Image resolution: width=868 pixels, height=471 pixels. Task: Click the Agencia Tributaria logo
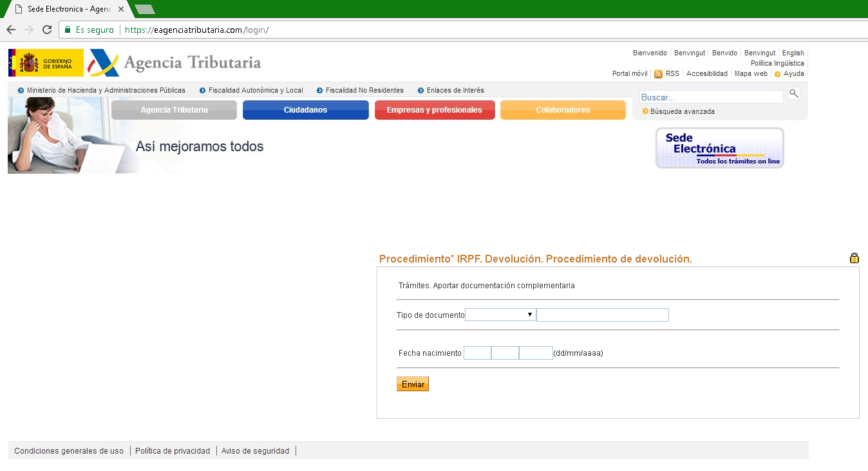pos(175,62)
